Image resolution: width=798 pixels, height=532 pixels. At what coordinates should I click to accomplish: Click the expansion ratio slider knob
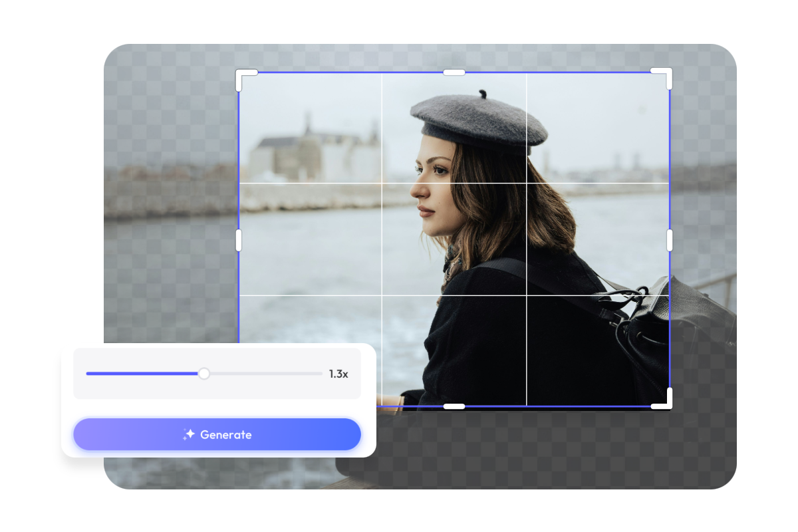click(203, 373)
